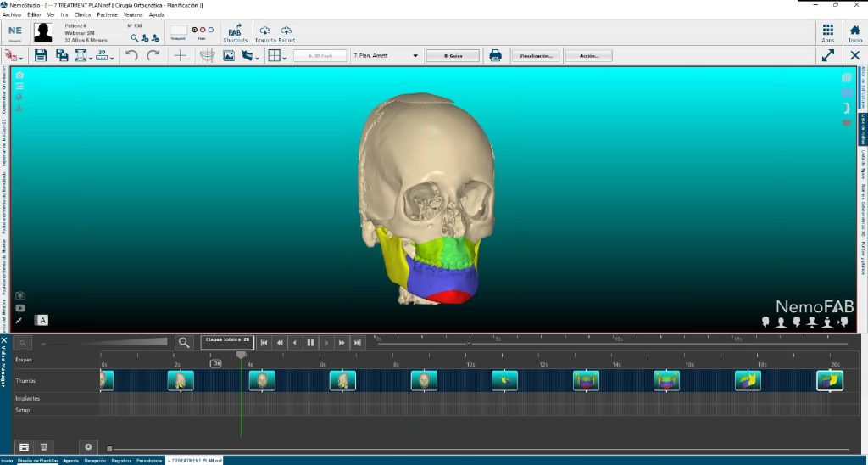Pause the animation playback
The image size is (868, 465).
310,343
